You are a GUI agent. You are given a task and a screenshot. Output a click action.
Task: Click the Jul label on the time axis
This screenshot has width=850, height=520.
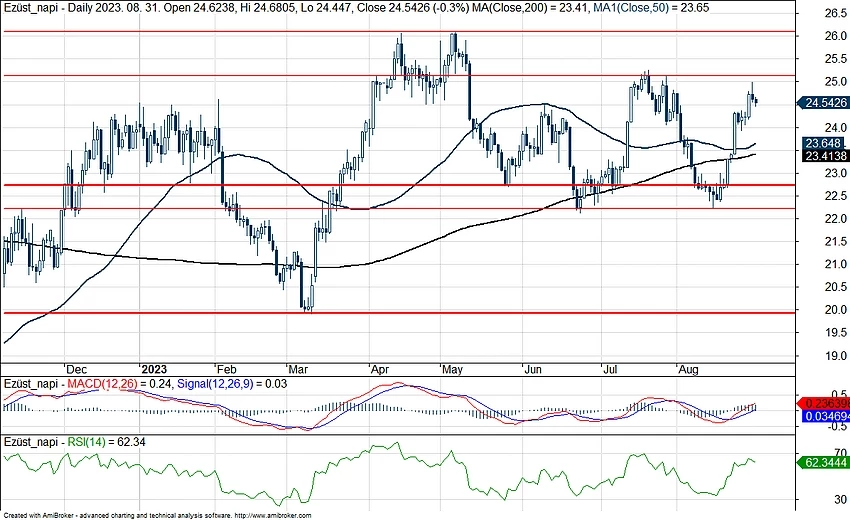click(x=610, y=369)
